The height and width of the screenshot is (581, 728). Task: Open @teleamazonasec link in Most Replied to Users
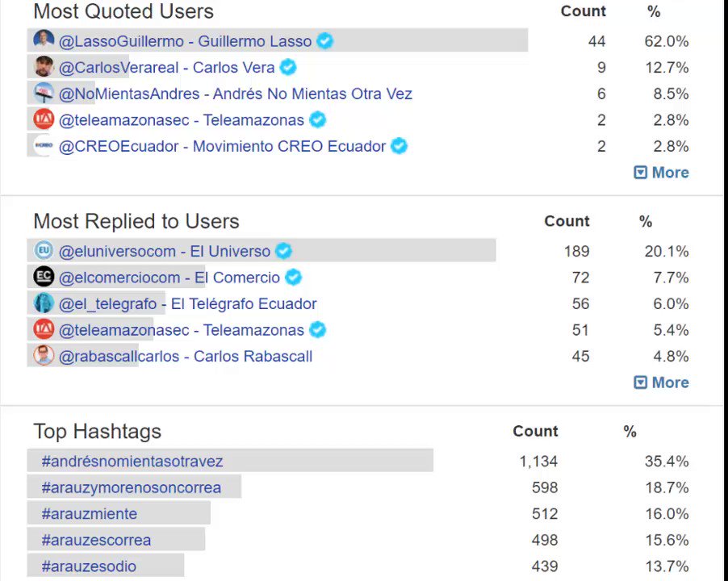pyautogui.click(x=182, y=330)
